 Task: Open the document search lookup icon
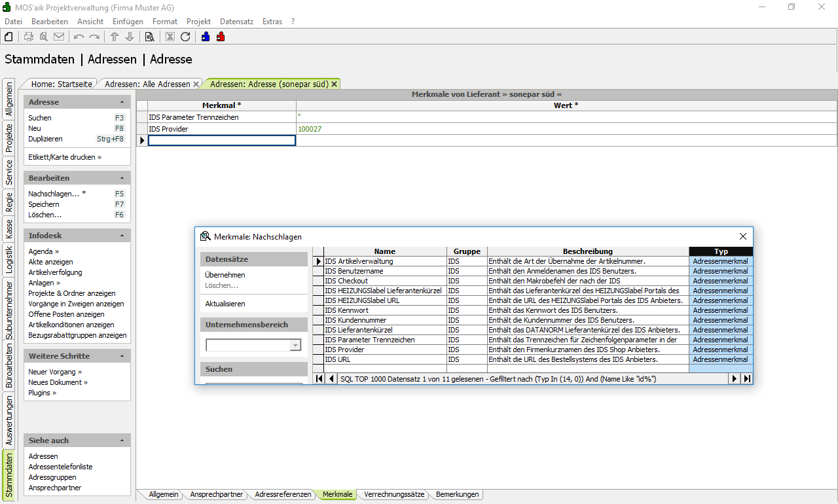click(149, 37)
